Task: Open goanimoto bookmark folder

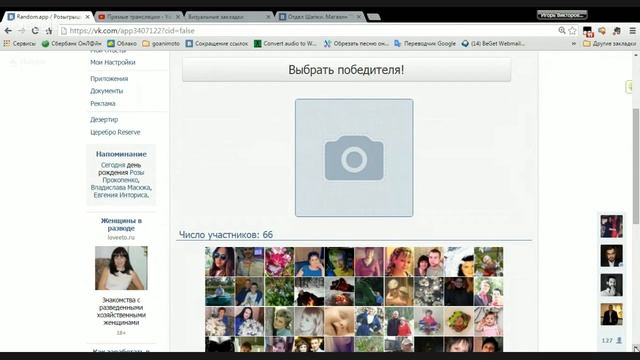Action: (161, 43)
